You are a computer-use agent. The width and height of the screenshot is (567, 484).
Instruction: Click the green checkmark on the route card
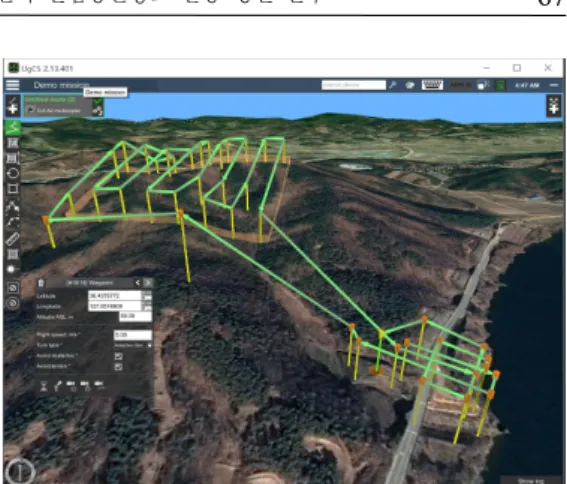(x=98, y=101)
